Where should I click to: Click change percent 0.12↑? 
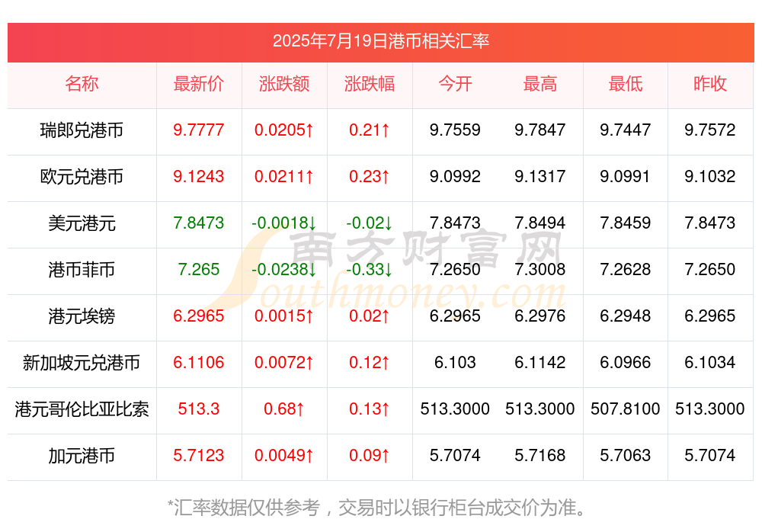click(x=370, y=362)
